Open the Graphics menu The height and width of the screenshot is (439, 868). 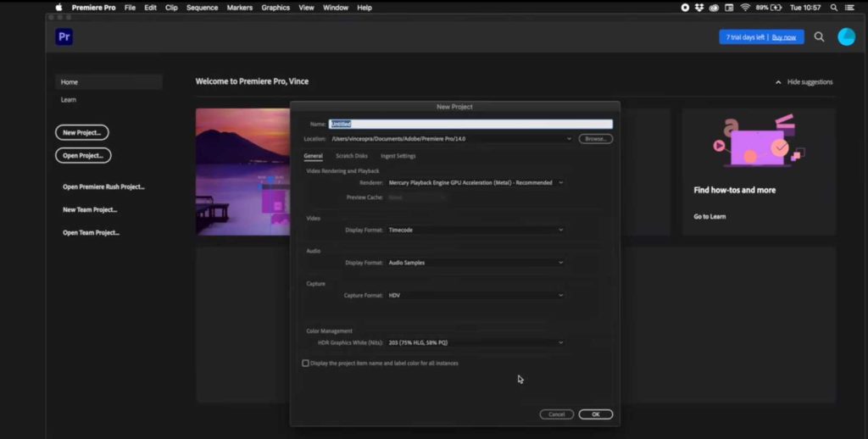tap(275, 8)
